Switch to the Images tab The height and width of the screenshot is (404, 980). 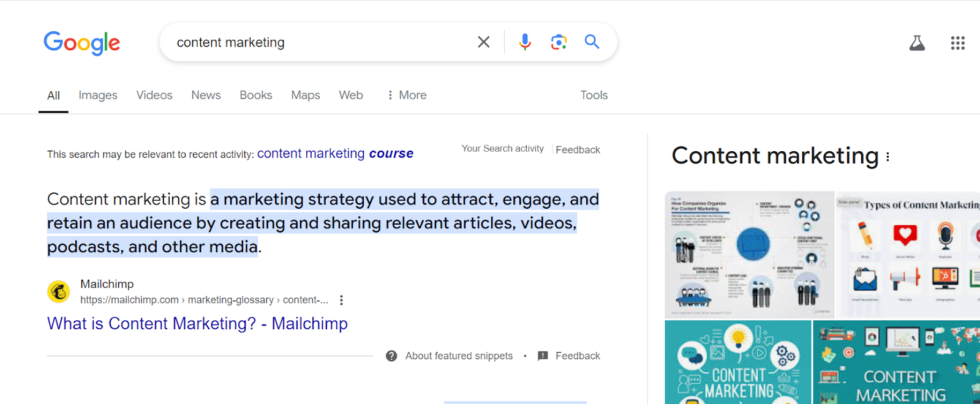(98, 95)
